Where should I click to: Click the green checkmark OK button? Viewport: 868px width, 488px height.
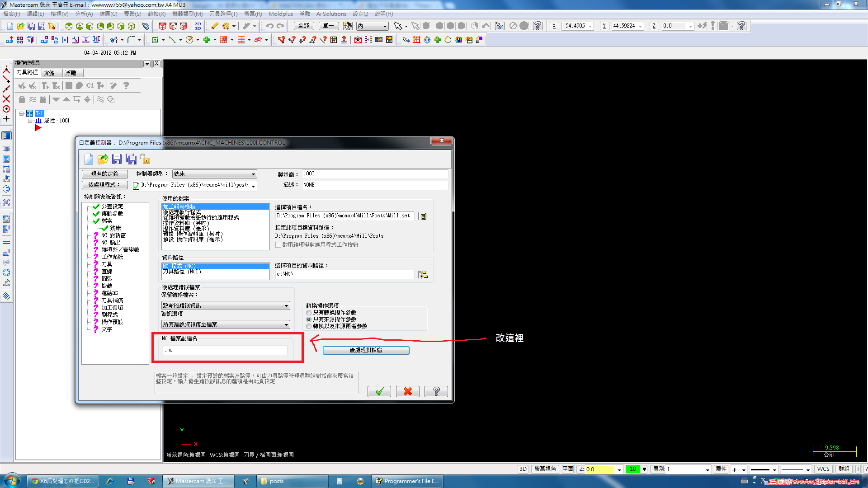click(379, 391)
